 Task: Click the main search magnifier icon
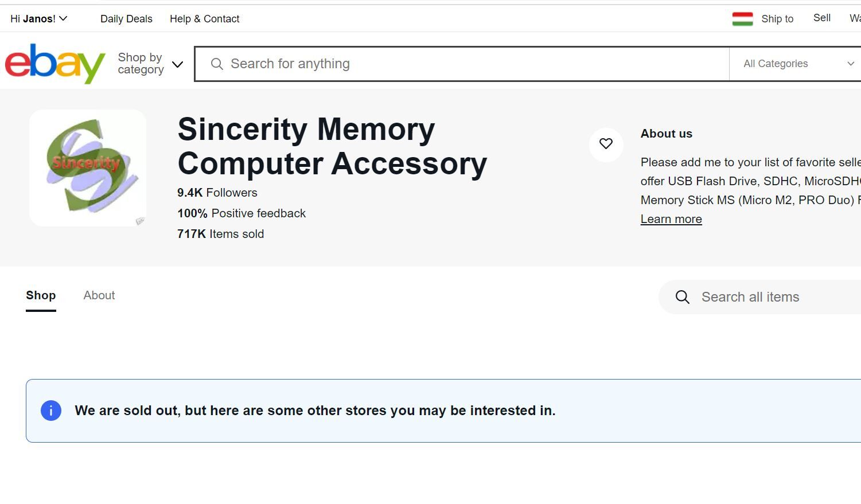click(x=217, y=64)
